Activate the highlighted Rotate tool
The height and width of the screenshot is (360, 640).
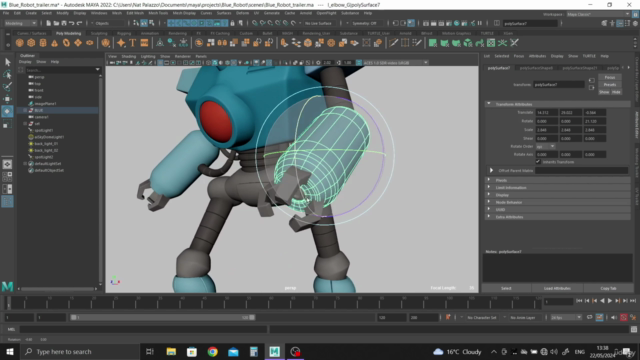pyautogui.click(x=7, y=111)
